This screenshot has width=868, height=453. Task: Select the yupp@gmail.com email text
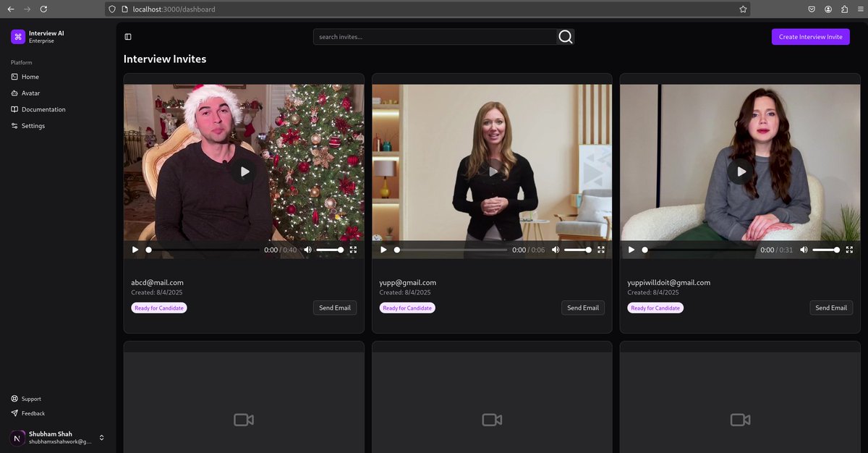point(407,282)
